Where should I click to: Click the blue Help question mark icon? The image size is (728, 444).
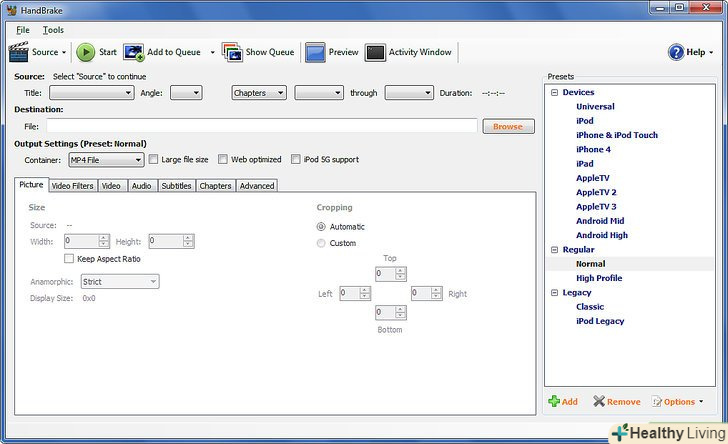[676, 52]
